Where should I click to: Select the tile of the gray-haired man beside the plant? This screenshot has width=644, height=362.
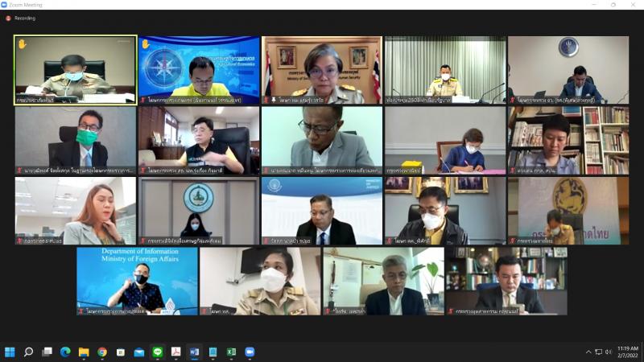coord(384,281)
